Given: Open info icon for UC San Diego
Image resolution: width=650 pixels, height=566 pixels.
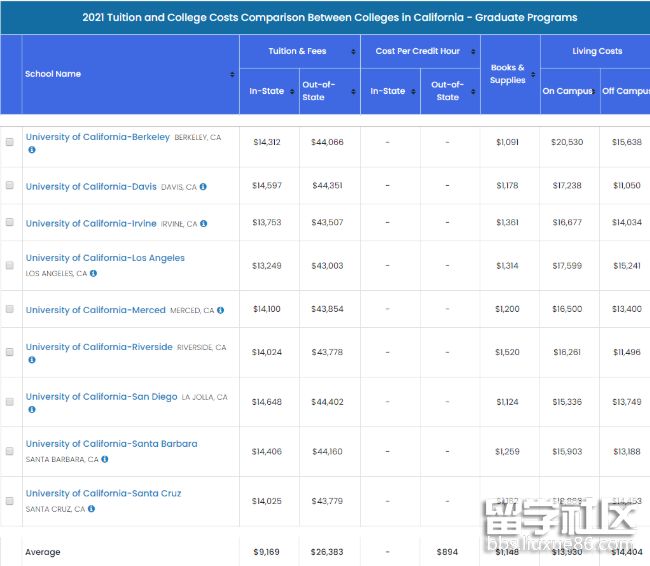Looking at the screenshot, I should pyautogui.click(x=32, y=409).
